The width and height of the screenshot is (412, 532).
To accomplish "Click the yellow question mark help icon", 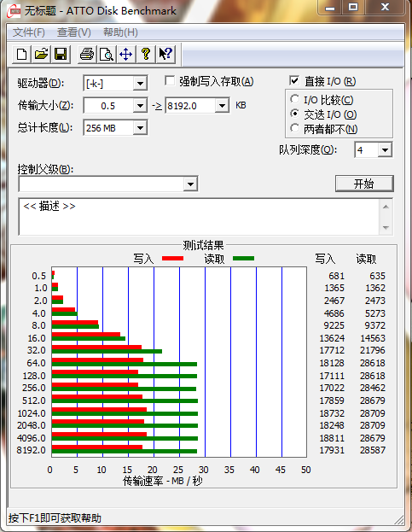I will click(x=146, y=55).
